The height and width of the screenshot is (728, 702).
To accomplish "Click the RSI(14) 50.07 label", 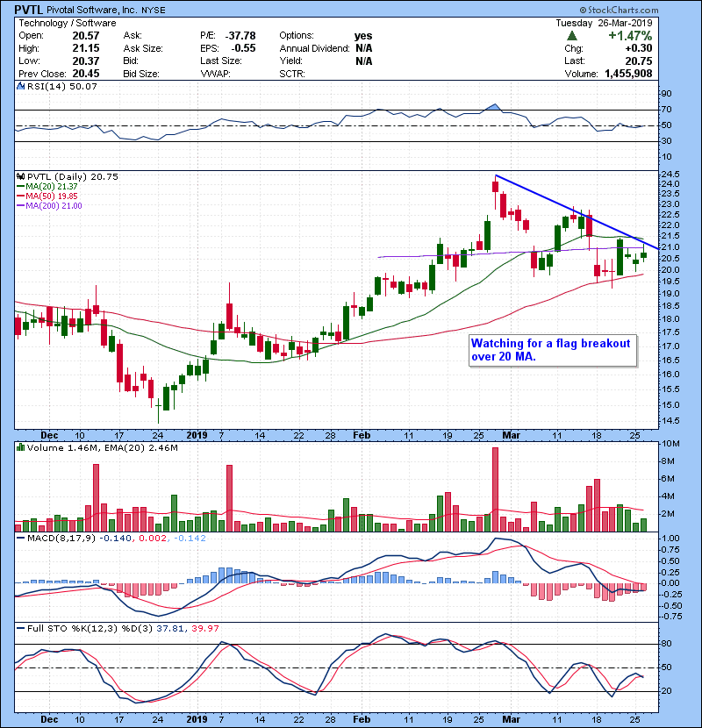I will (62, 86).
